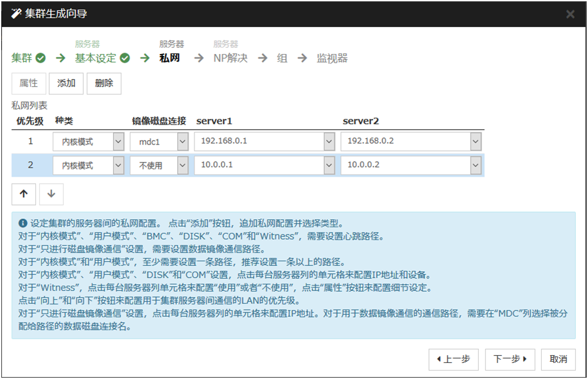
Task: Click the up arrow priority button
Action: click(x=24, y=194)
